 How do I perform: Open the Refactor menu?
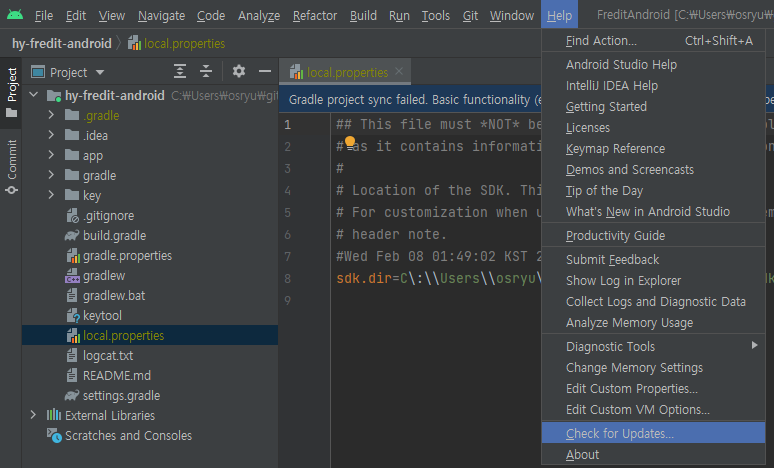(315, 16)
